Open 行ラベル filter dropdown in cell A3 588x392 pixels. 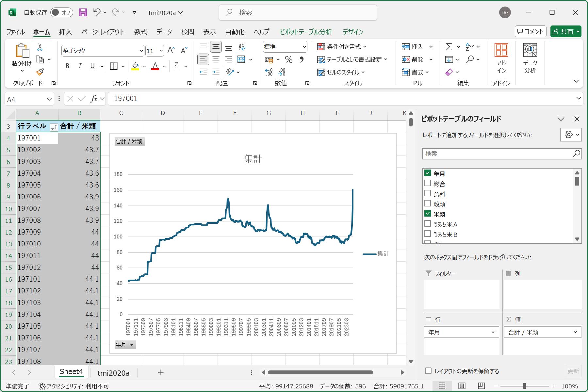[x=54, y=127]
